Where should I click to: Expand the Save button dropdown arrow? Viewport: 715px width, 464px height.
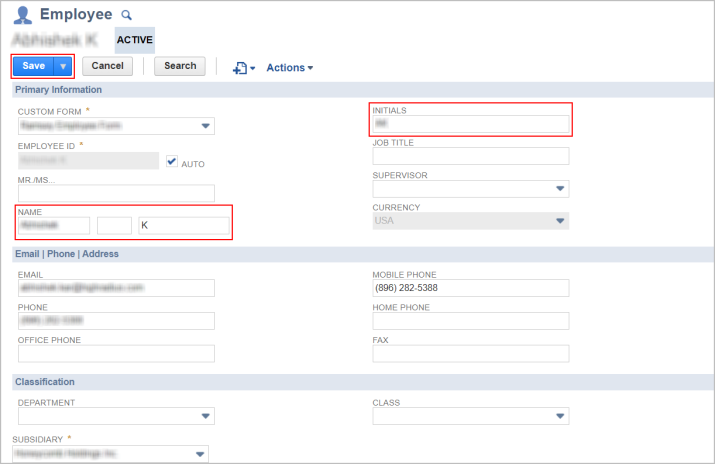(x=63, y=66)
